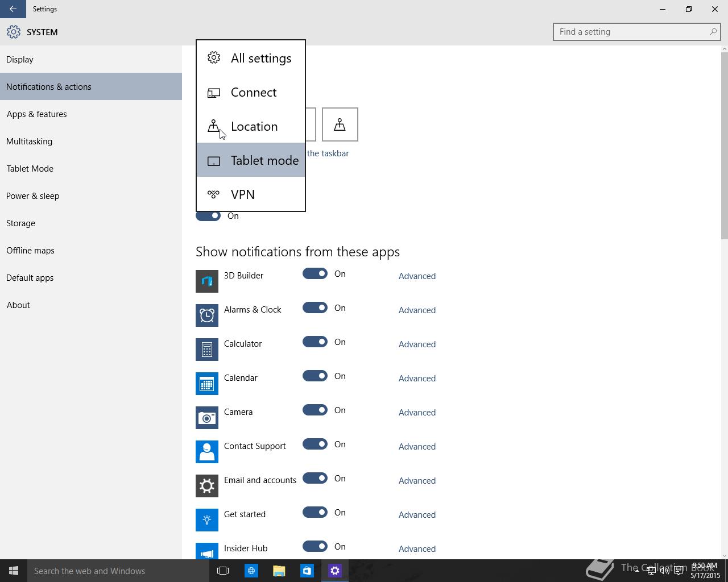Open Advanced settings for Get started
Image resolution: width=728 pixels, height=582 pixels.
[417, 515]
